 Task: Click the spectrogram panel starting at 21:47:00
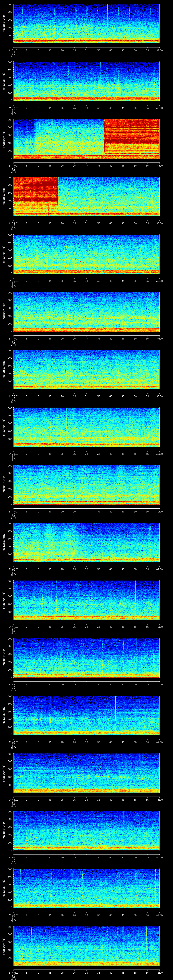point(87,947)
